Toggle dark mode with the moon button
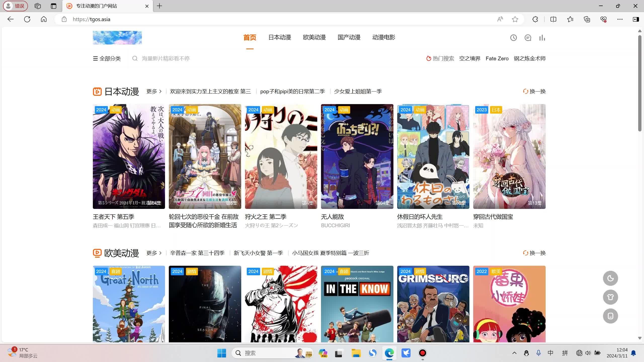This screenshot has height=362, width=644. [610, 278]
